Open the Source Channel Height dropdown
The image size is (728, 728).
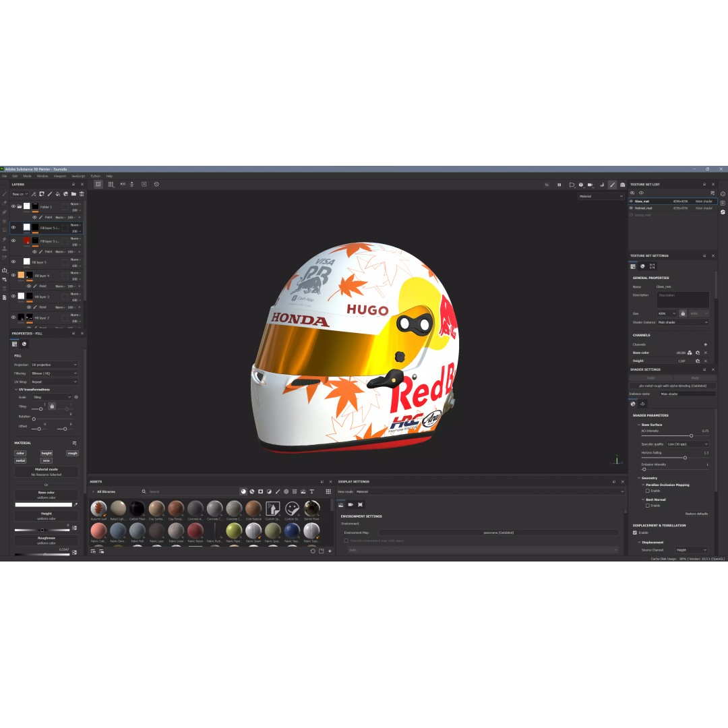tap(691, 550)
